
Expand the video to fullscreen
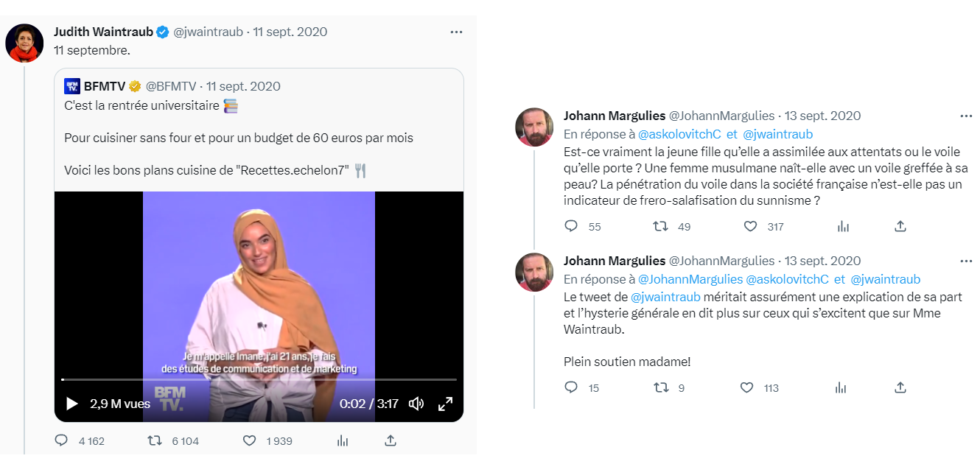pyautogui.click(x=446, y=404)
